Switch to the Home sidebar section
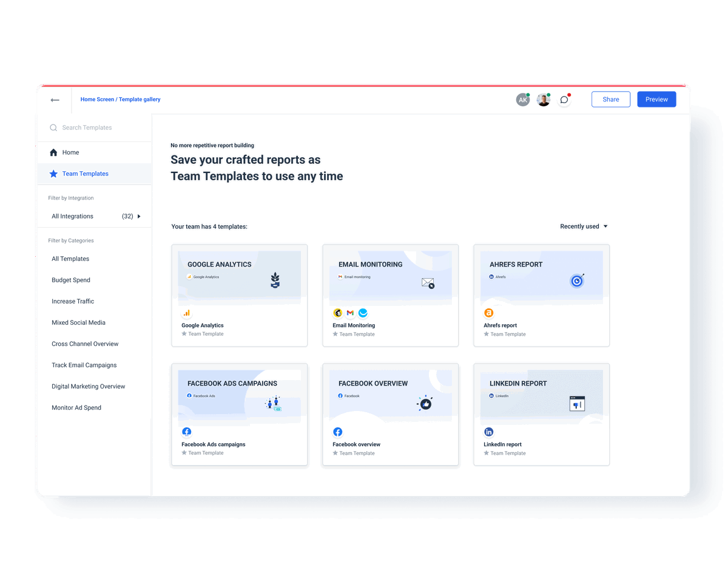Viewport: 728px width, 581px height. 70,152
